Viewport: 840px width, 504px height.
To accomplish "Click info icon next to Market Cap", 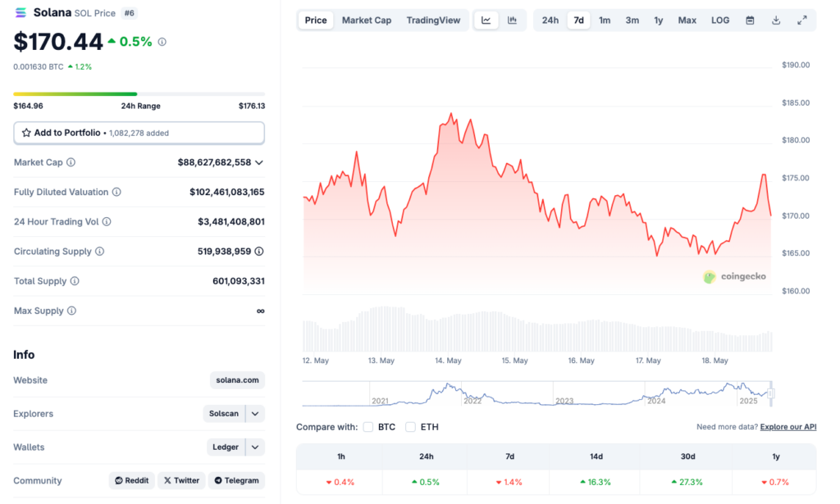I will click(71, 163).
